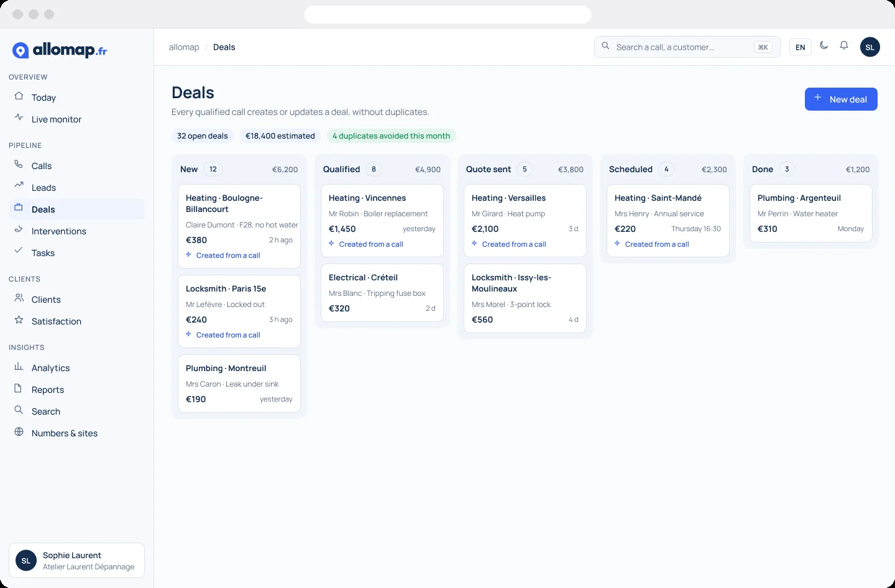This screenshot has height=588, width=895.
Task: Open Tasks in the sidebar
Action: (x=76, y=253)
